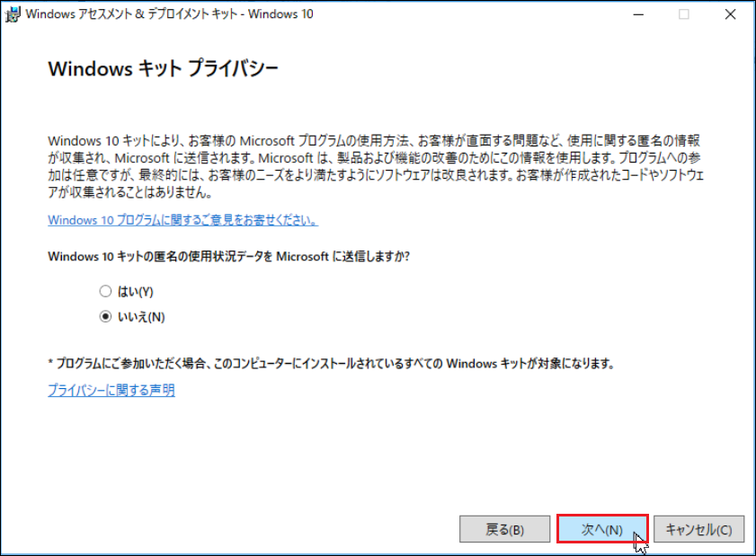The height and width of the screenshot is (556, 756).
Task: Click the installer icon in the title bar
Action: 13,14
